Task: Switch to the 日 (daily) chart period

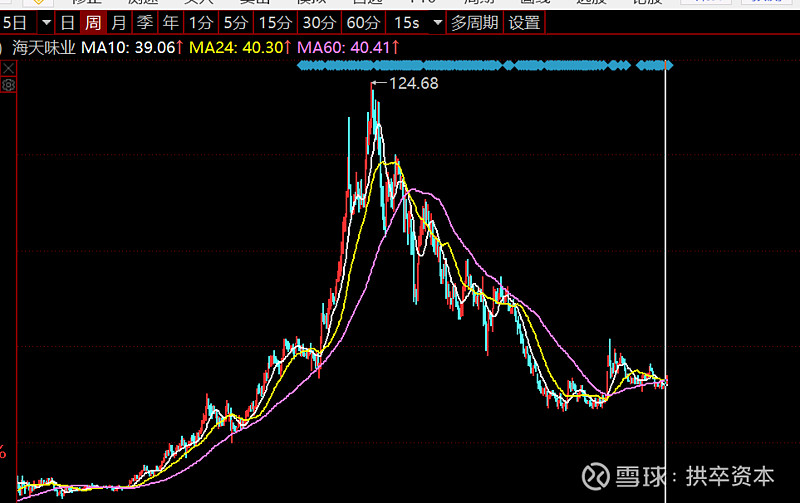Action: tap(67, 23)
